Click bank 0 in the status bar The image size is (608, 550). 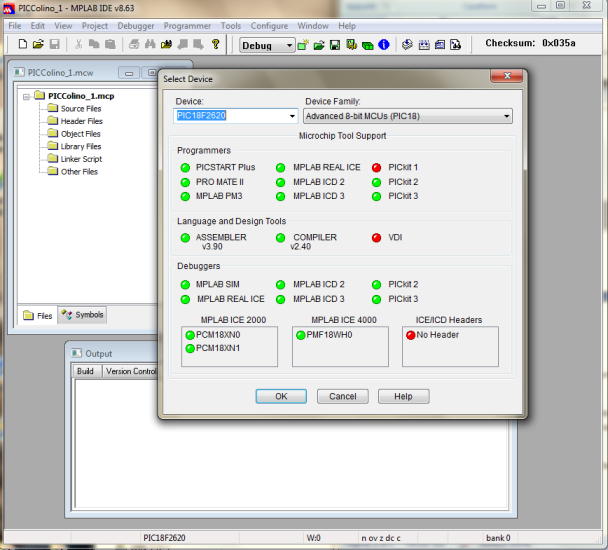[498, 538]
